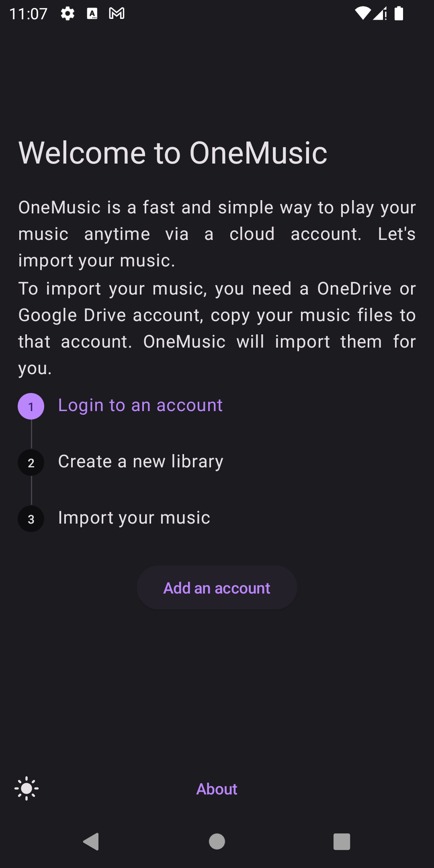Toggle the light/dark theme sun icon
Image resolution: width=434 pixels, height=868 pixels.
(x=27, y=788)
